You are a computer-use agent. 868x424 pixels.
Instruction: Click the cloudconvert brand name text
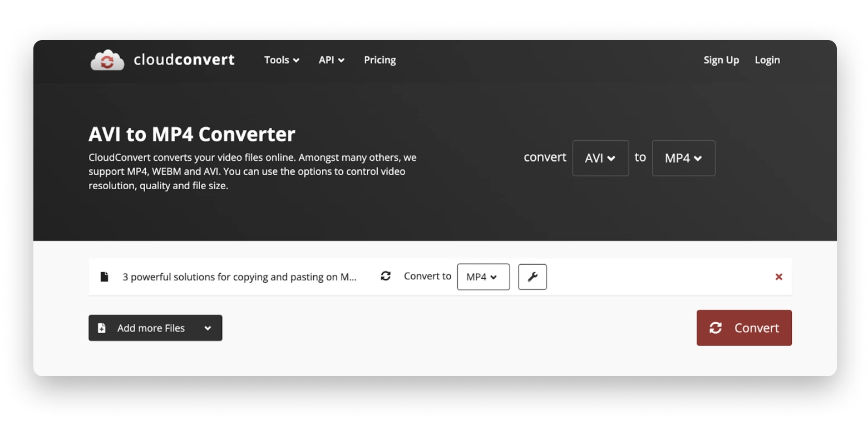click(x=184, y=60)
